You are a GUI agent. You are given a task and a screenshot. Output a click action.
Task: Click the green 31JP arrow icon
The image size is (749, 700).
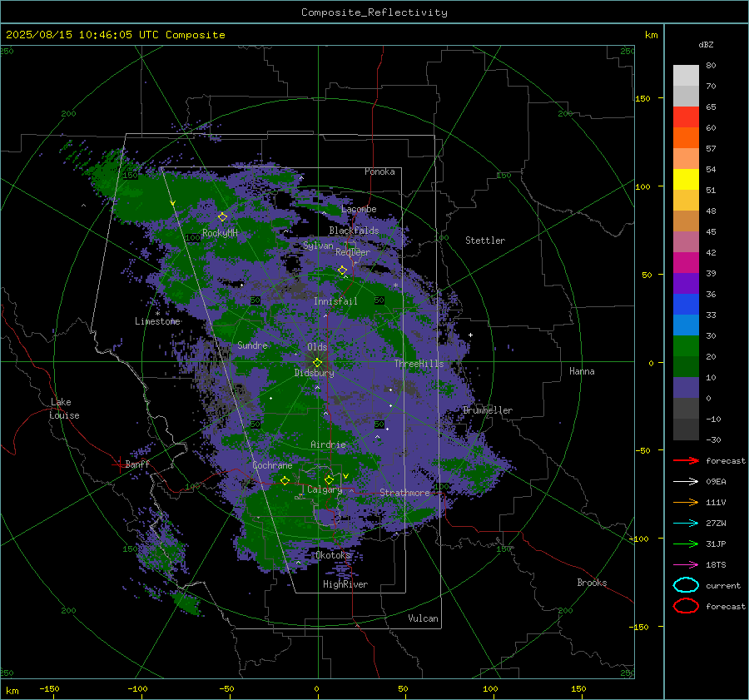(686, 544)
